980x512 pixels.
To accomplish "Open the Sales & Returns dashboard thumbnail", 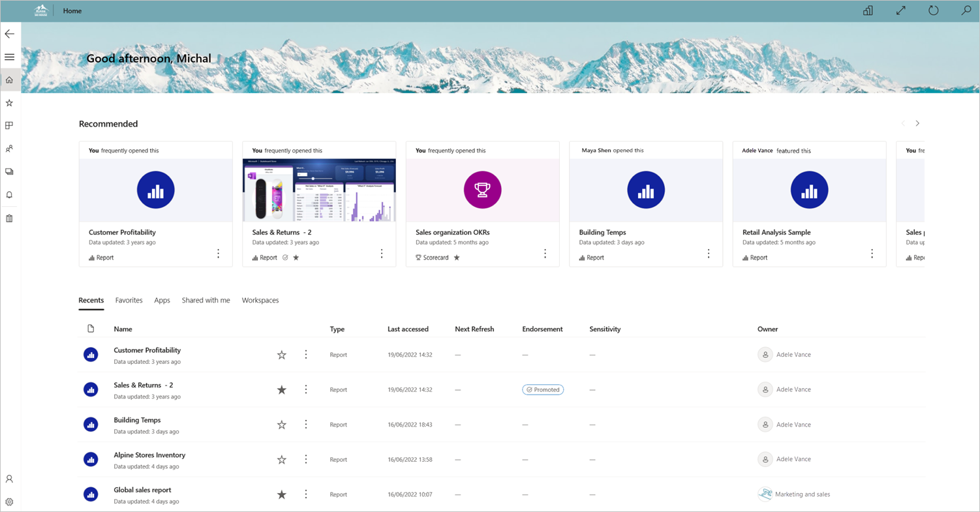I will (x=319, y=190).
